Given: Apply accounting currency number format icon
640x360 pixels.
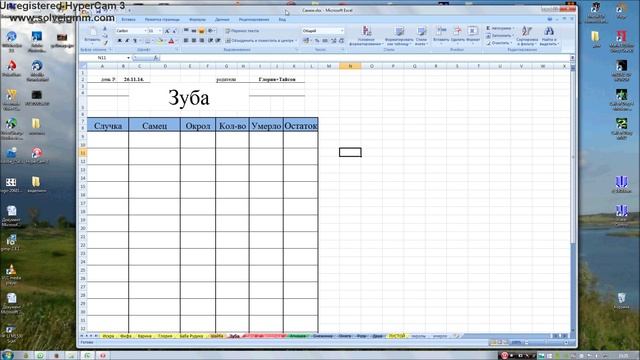Looking at the screenshot, I should [x=306, y=41].
